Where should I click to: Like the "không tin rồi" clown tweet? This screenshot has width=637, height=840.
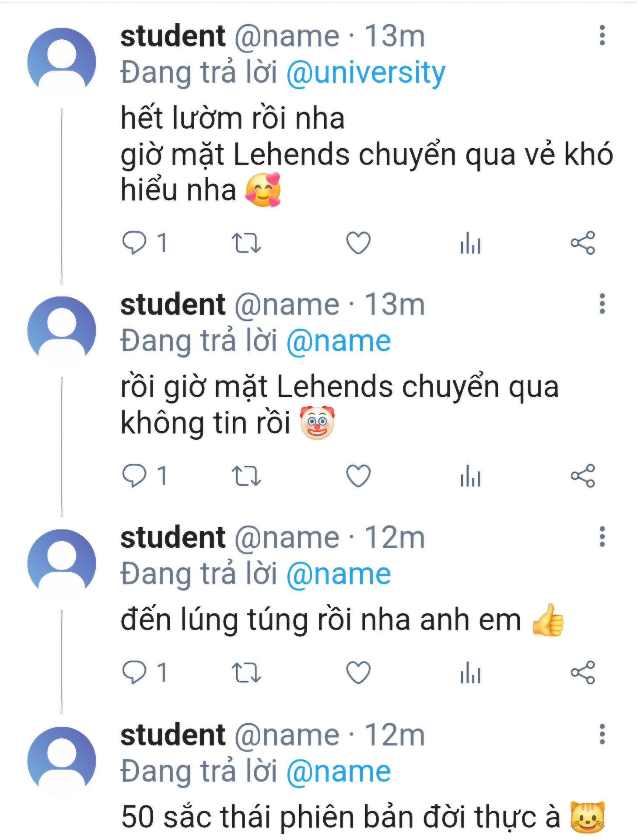click(x=358, y=476)
